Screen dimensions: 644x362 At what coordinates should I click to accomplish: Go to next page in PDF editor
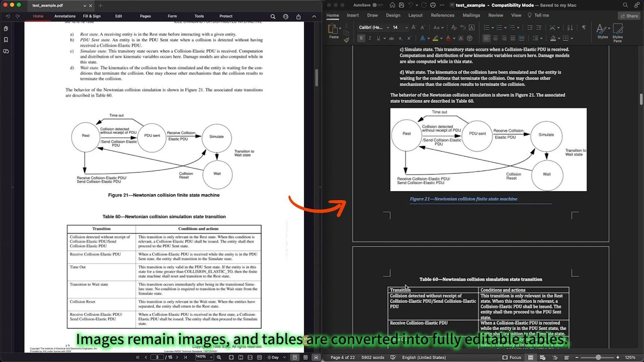(x=177, y=357)
